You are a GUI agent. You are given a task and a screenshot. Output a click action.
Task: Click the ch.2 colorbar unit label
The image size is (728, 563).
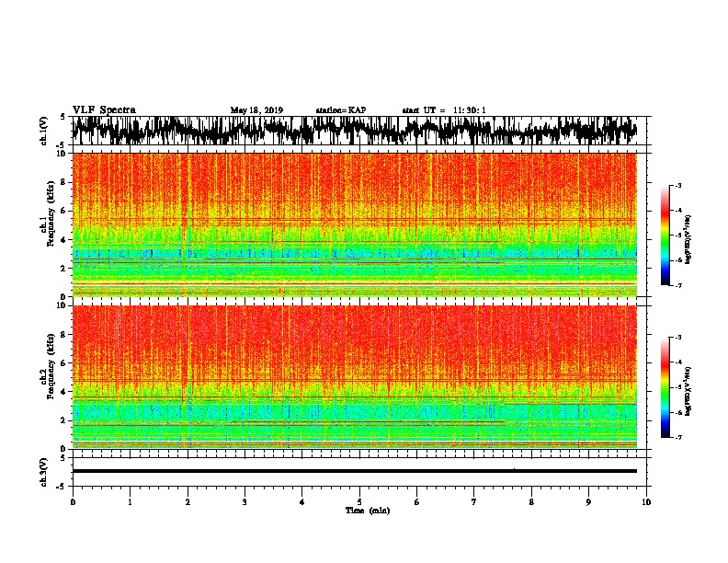tap(688, 392)
